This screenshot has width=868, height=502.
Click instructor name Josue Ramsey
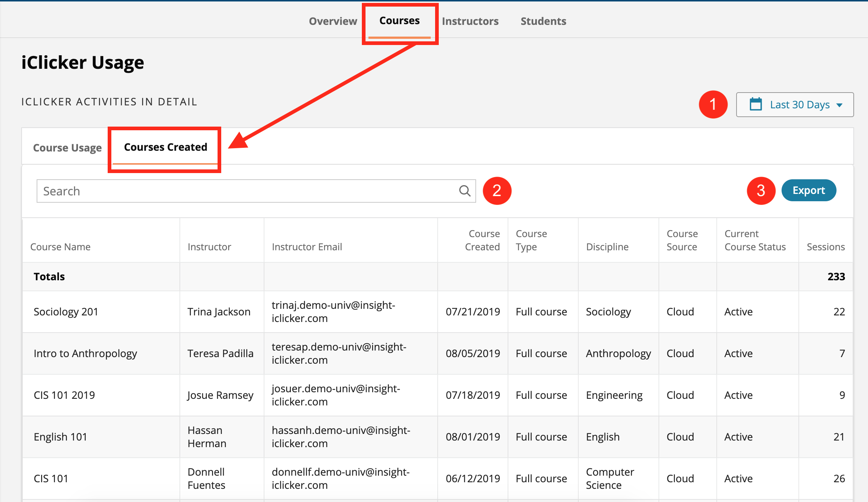coord(220,395)
